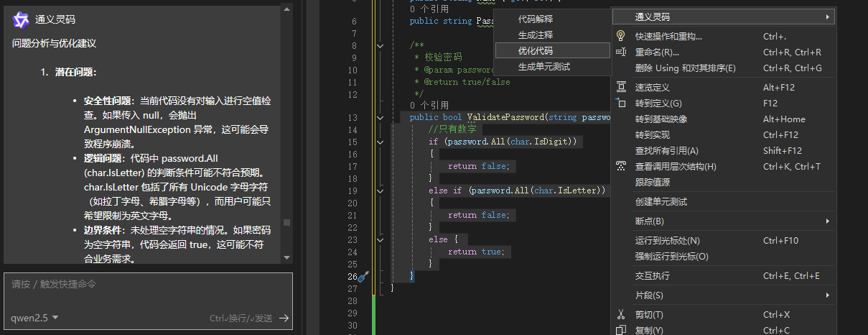
Task: Click the copy icon beside 复制(Y)
Action: [621, 330]
